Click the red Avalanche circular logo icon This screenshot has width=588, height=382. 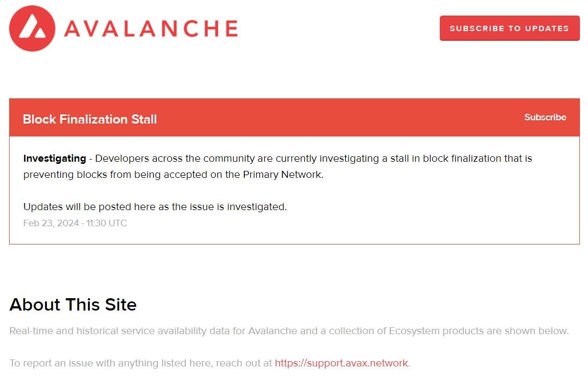32,28
